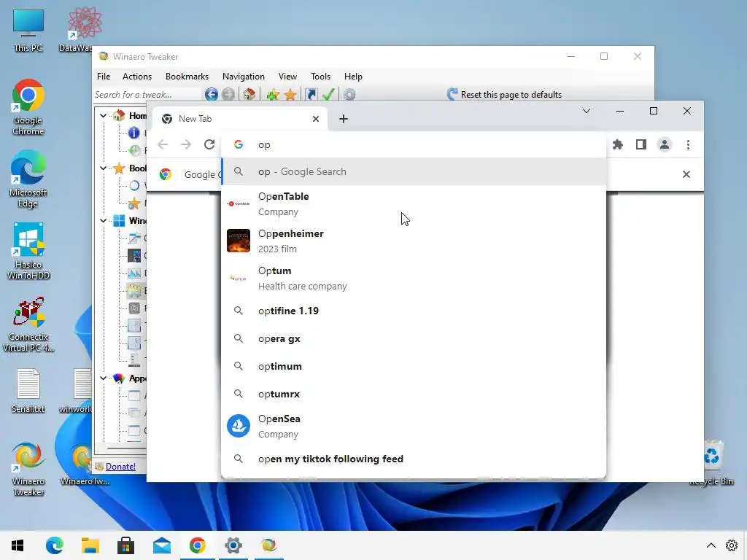Choose the opera gx suggestion

414,338
